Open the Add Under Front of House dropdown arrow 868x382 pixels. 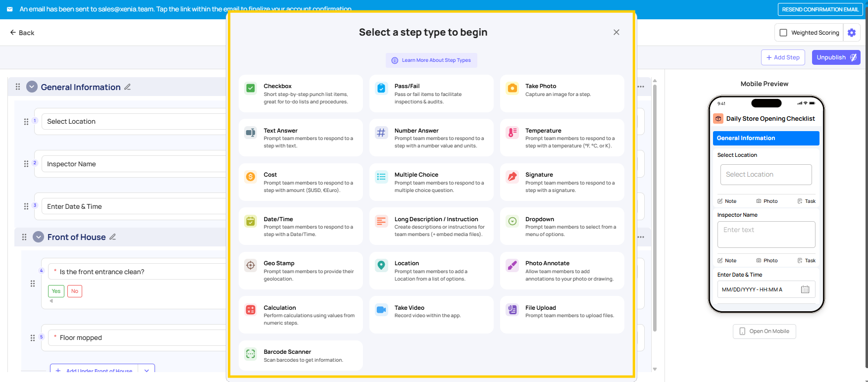pyautogui.click(x=147, y=370)
